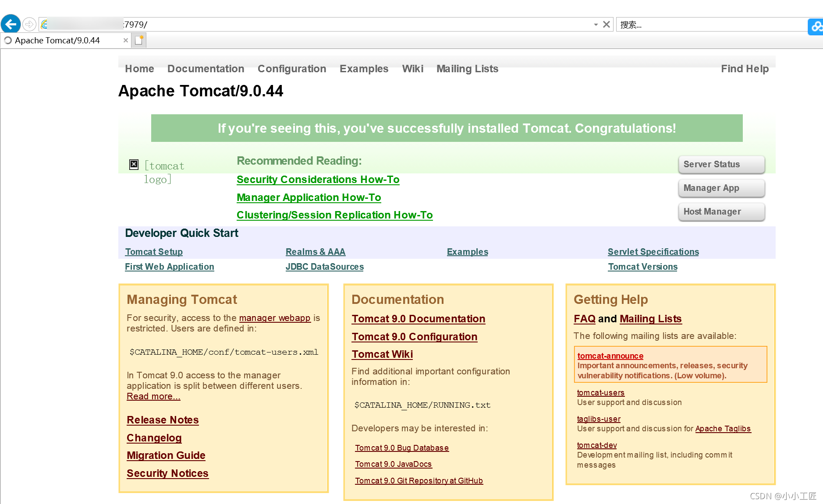Open the Manager App button
Viewport: 823px width, 504px height.
tap(721, 188)
